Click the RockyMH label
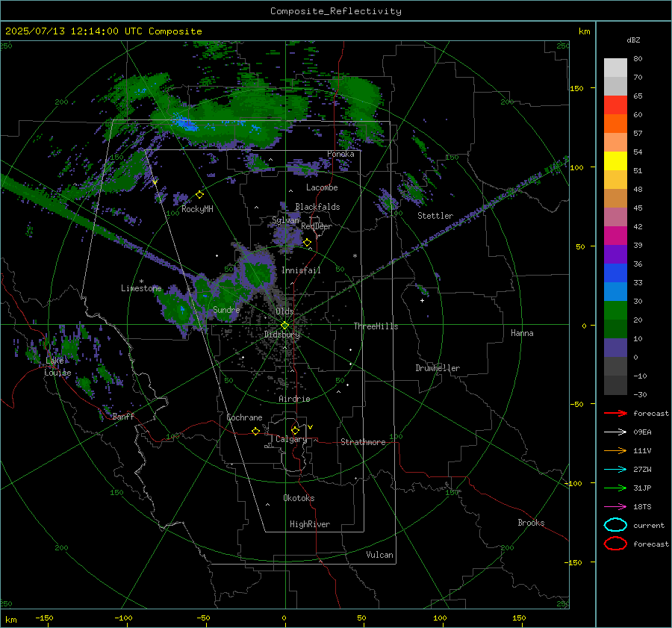The width and height of the screenshot is (672, 628). pos(197,209)
